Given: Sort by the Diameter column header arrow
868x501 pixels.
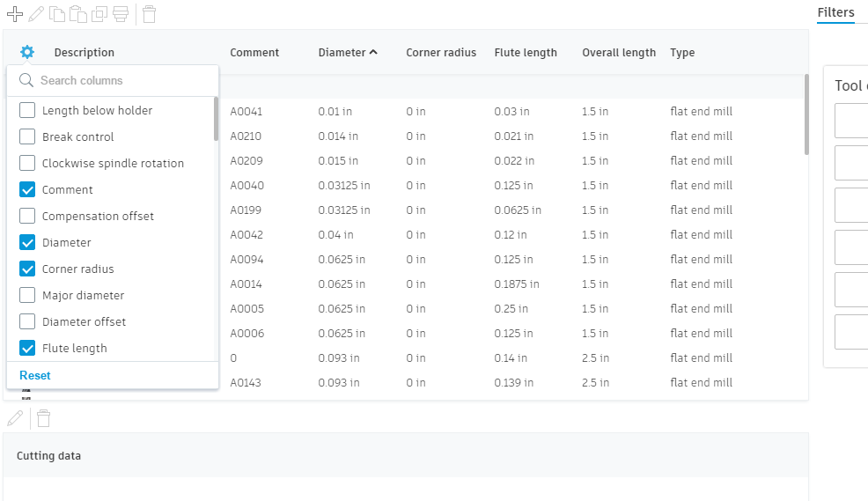Looking at the screenshot, I should click(x=373, y=53).
